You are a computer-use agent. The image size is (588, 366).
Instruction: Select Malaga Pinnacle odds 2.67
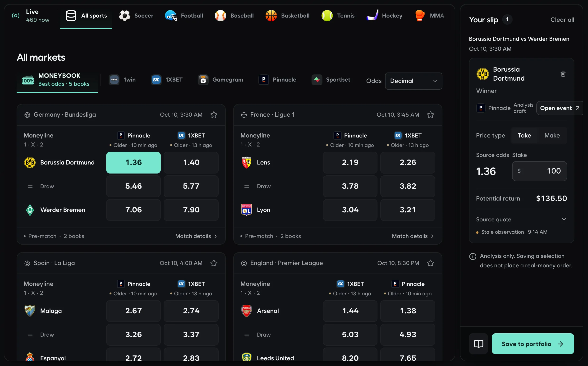[133, 311]
